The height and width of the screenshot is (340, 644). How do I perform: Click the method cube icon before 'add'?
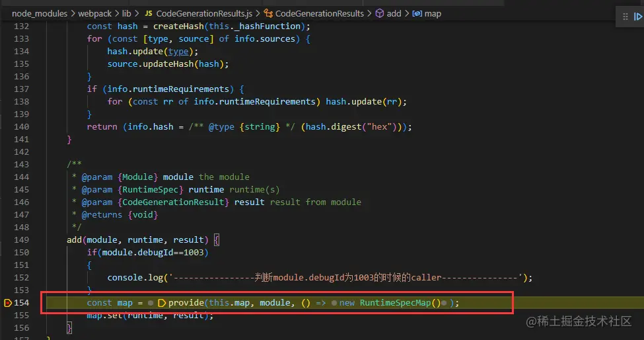tap(380, 14)
